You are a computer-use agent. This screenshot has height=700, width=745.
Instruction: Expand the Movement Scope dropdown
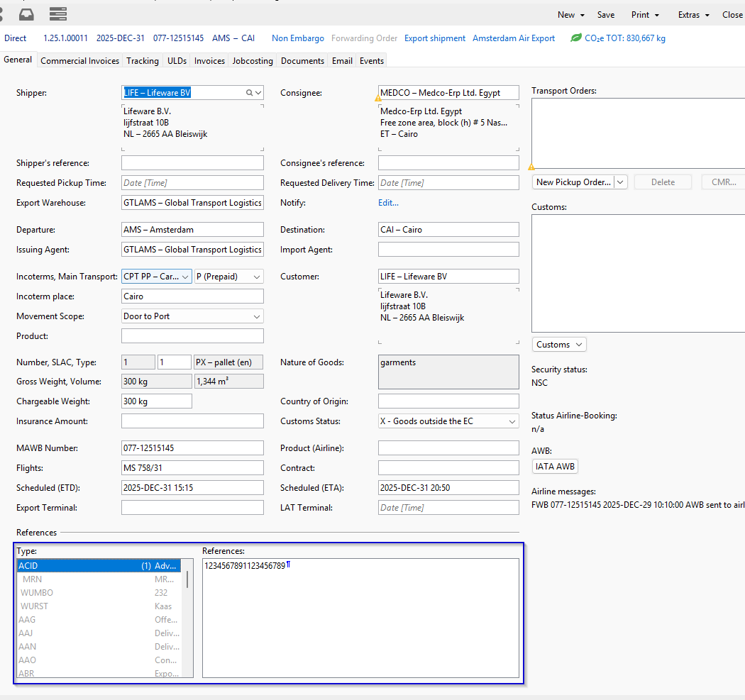(256, 316)
